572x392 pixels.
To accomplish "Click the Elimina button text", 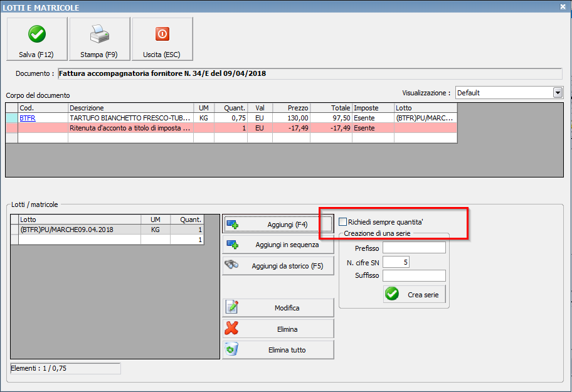I will pos(287,329).
